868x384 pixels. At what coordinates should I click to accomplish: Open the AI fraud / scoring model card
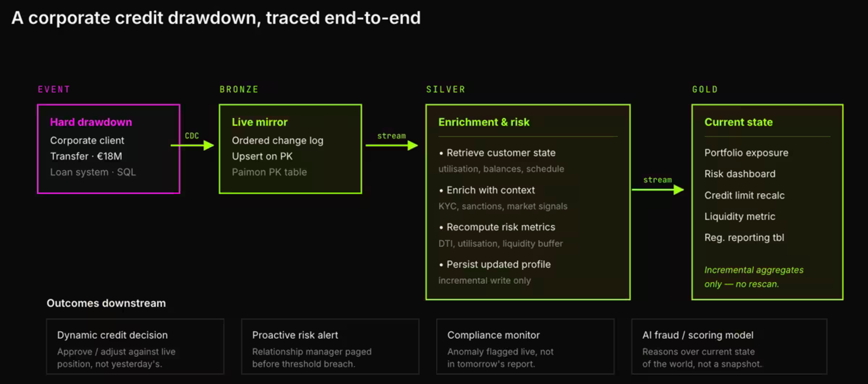coord(729,347)
